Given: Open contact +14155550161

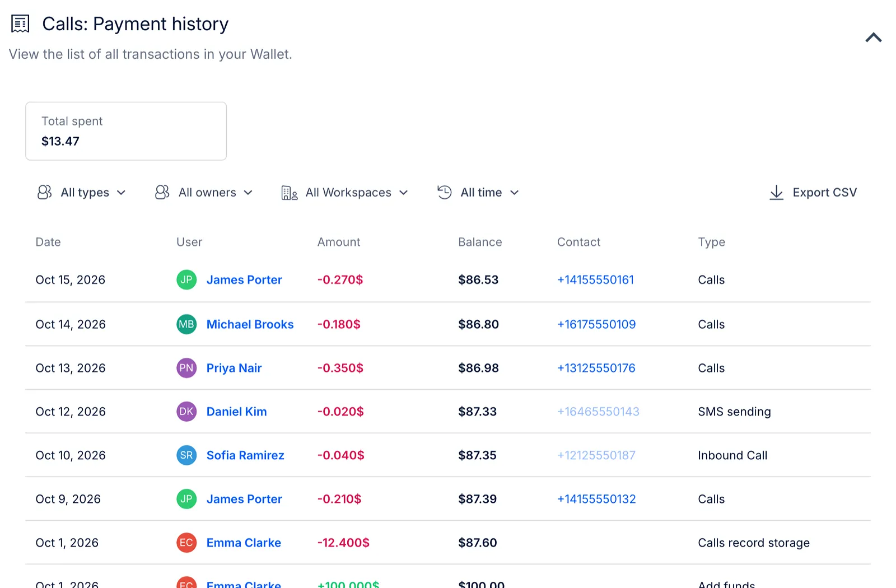Looking at the screenshot, I should coord(595,280).
